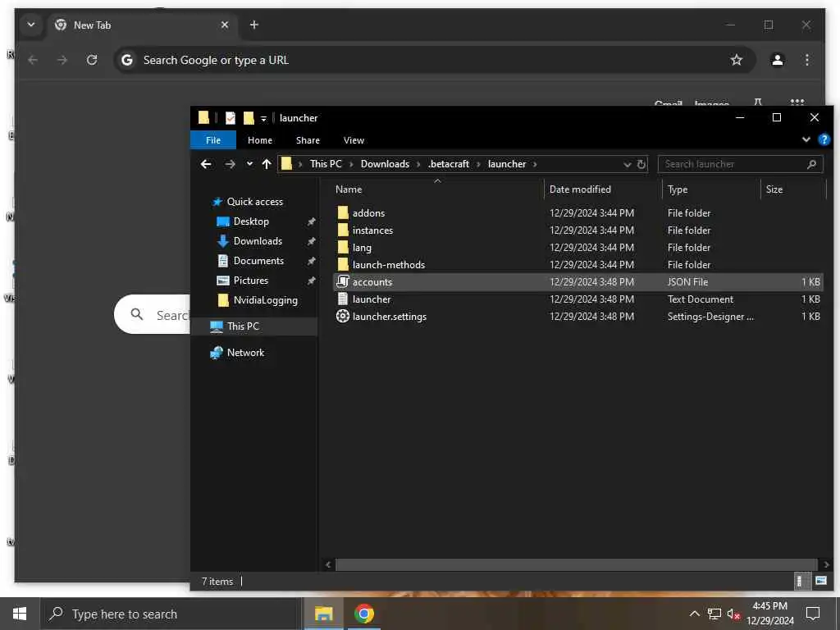
Task: Open the recent locations dropdown in Explorer
Action: pos(249,164)
